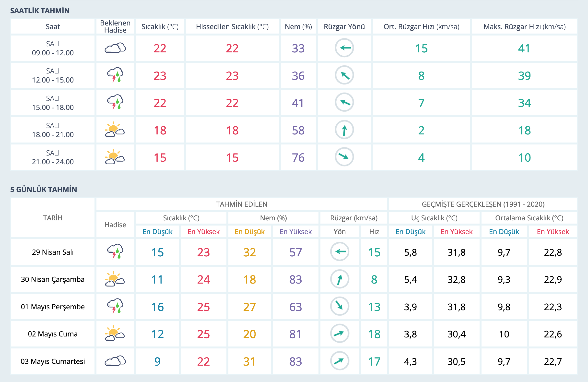Click partly sunny icon for Salı 18.00 - 21.00
This screenshot has width=588, height=382.
[115, 130]
